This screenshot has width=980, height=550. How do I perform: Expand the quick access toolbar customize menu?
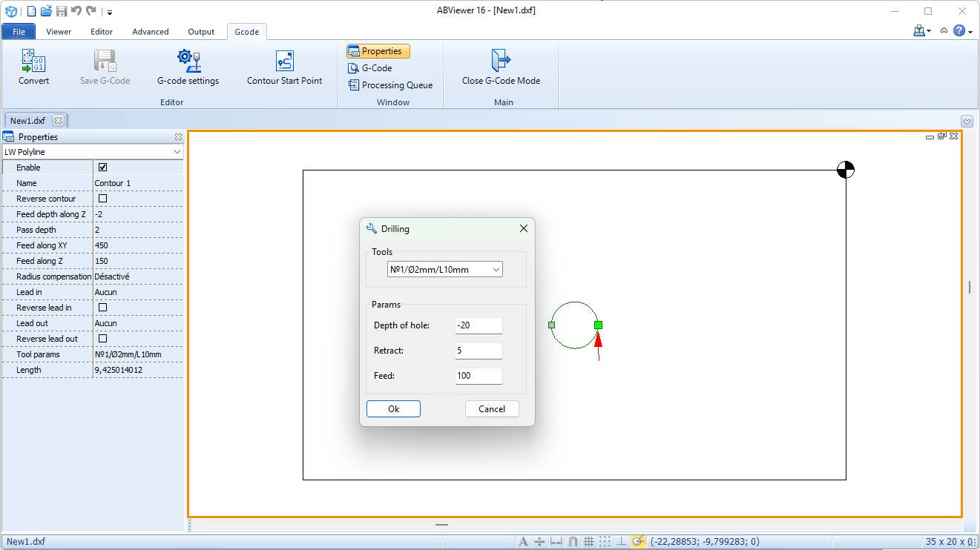pyautogui.click(x=109, y=12)
